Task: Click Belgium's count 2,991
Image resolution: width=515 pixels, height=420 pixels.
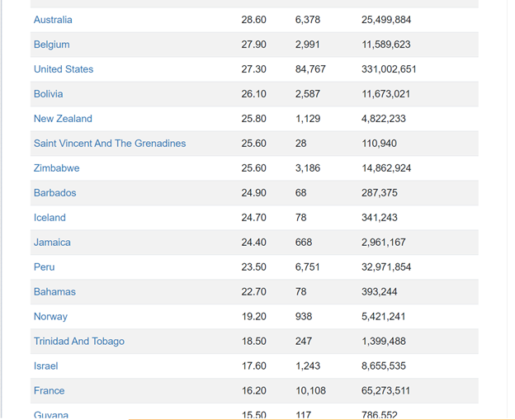Action: coord(308,45)
